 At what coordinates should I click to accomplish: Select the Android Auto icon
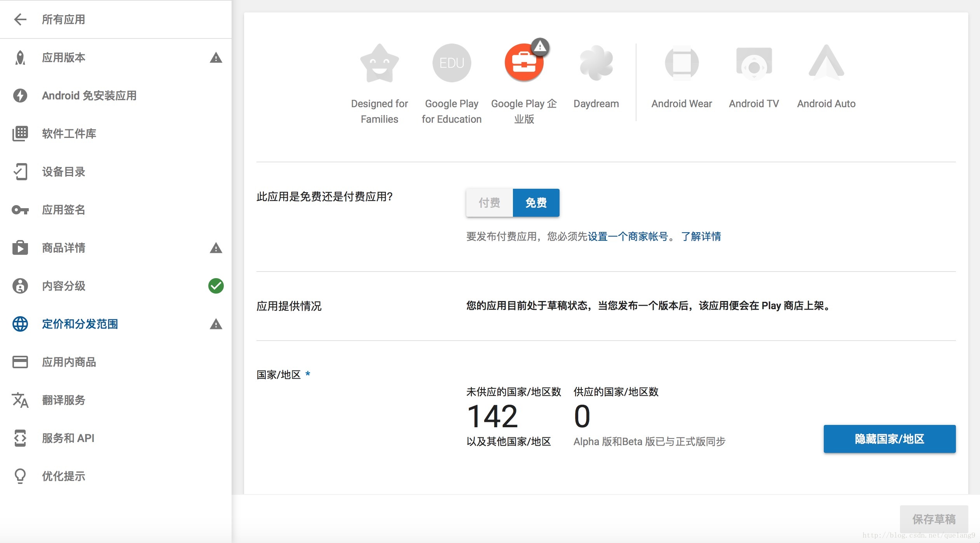[826, 63]
